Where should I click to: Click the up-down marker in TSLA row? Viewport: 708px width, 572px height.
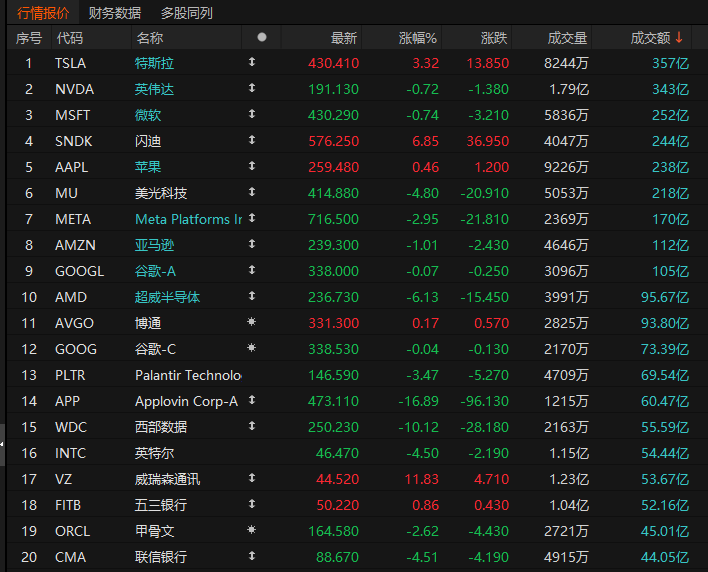pyautogui.click(x=252, y=62)
